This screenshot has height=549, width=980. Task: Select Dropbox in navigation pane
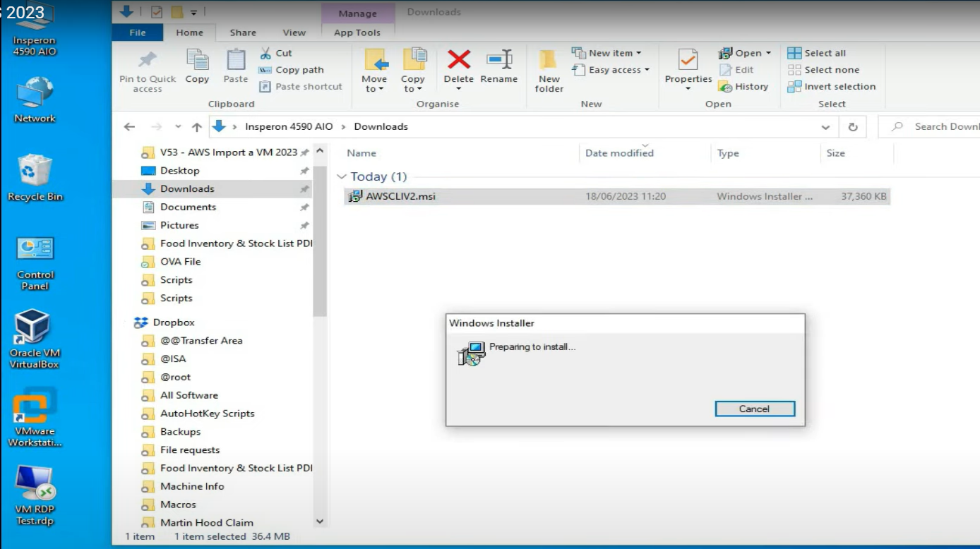(174, 322)
